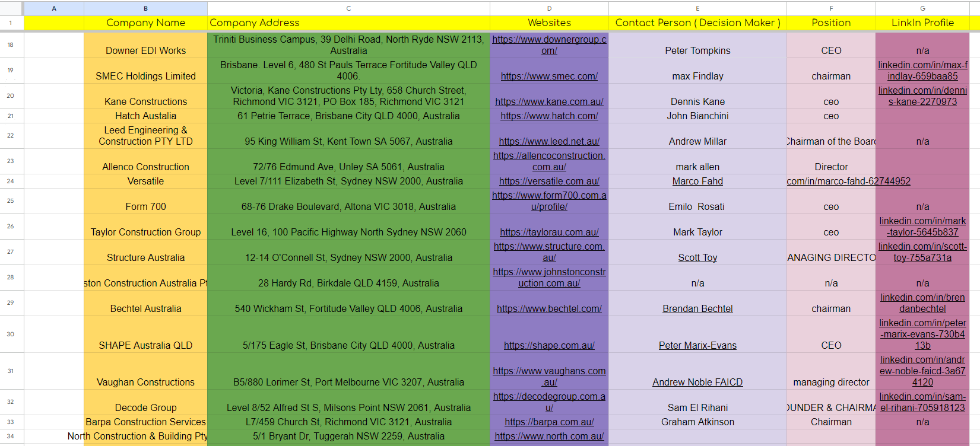This screenshot has height=446, width=980.
Task: Open the andrew-noble-faicd LinkedIn profile link
Action: tap(922, 371)
